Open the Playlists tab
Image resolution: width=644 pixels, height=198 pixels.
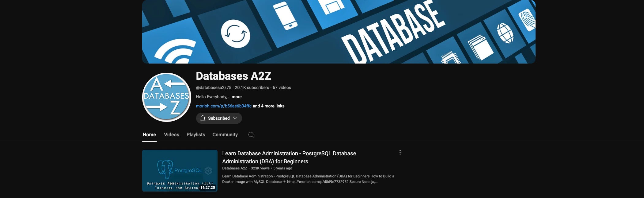196,135
